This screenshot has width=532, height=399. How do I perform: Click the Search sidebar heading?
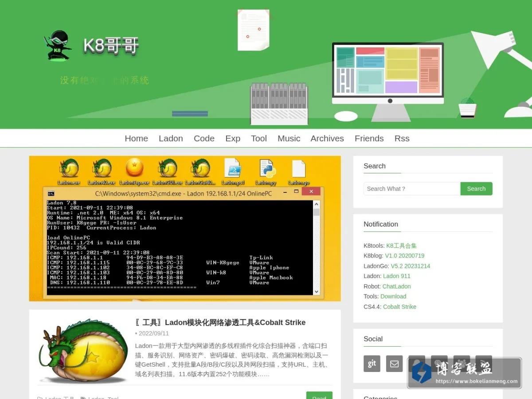[375, 166]
